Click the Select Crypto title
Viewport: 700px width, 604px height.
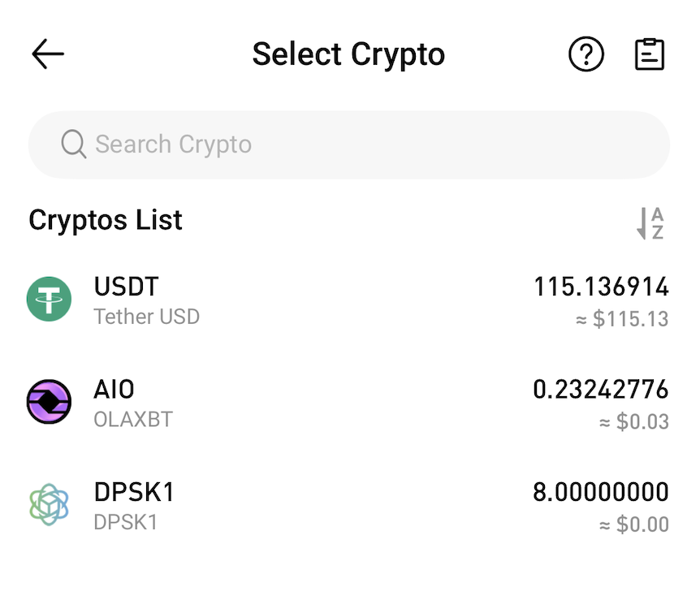click(348, 54)
